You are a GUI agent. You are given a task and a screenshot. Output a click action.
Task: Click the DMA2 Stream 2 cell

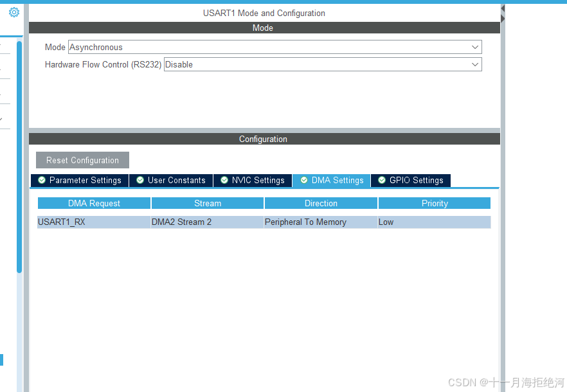tap(207, 222)
